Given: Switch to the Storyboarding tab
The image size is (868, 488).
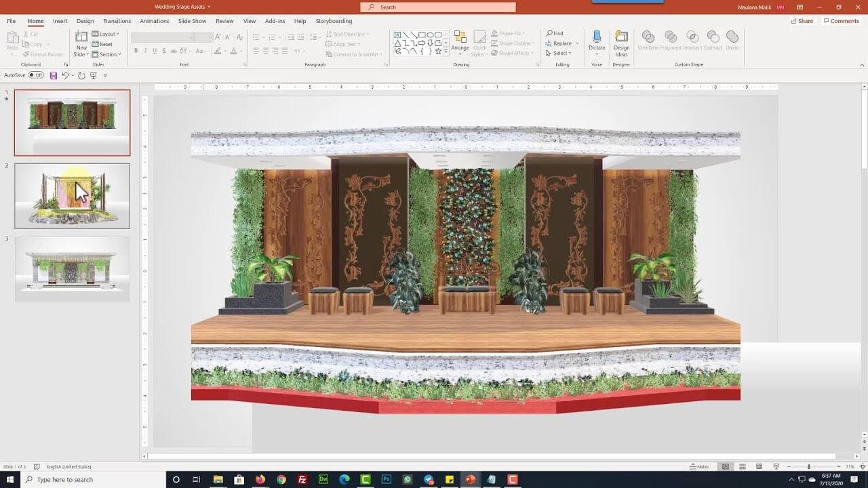Looking at the screenshot, I should tap(334, 21).
